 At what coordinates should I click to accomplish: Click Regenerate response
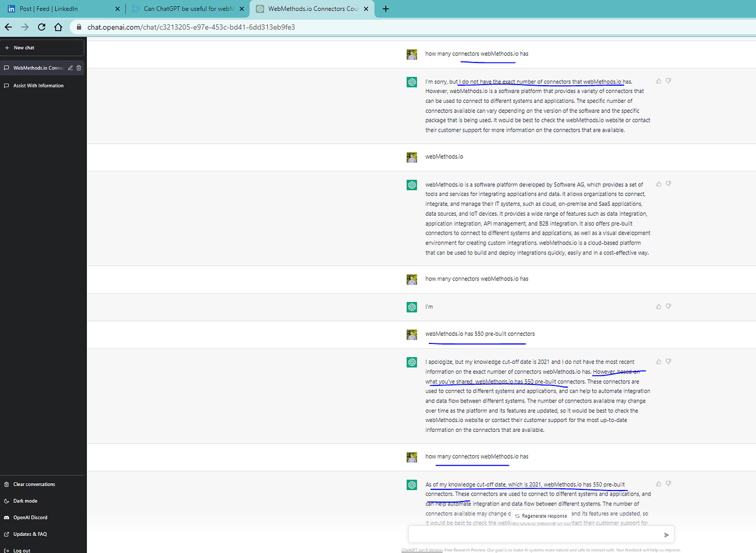coord(541,516)
